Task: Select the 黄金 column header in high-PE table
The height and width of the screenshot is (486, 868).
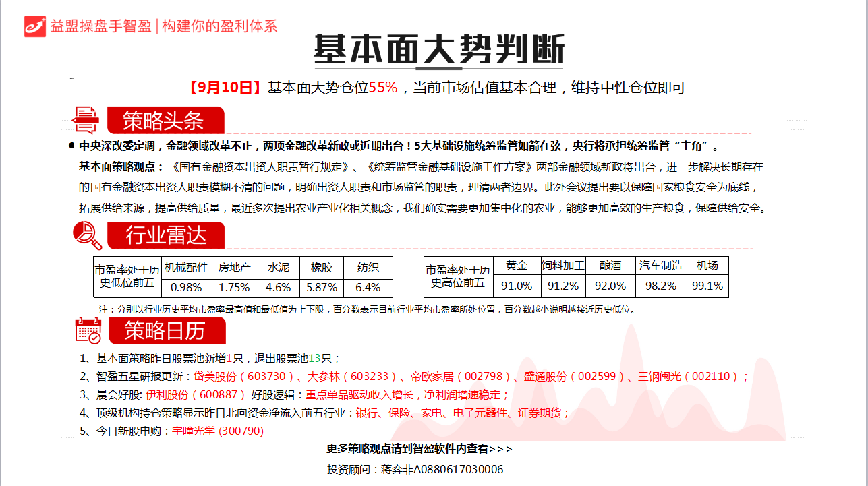Action: (x=517, y=266)
